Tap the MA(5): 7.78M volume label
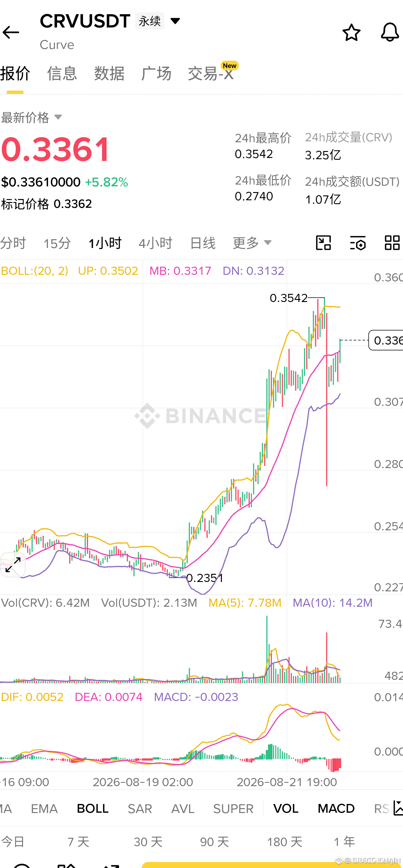 pos(245,603)
